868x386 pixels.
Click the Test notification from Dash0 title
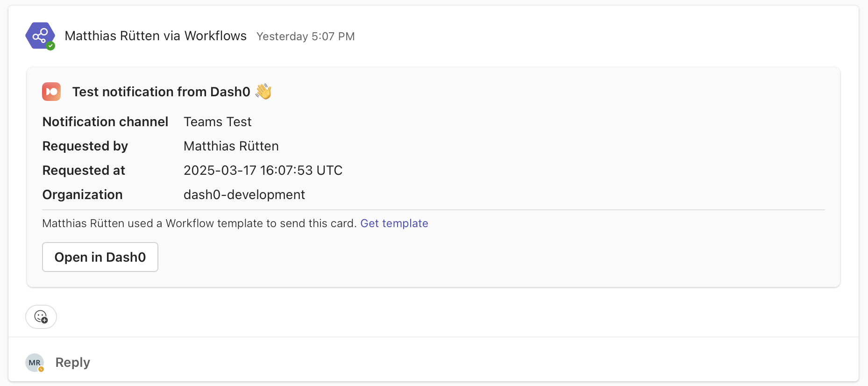coord(161,92)
